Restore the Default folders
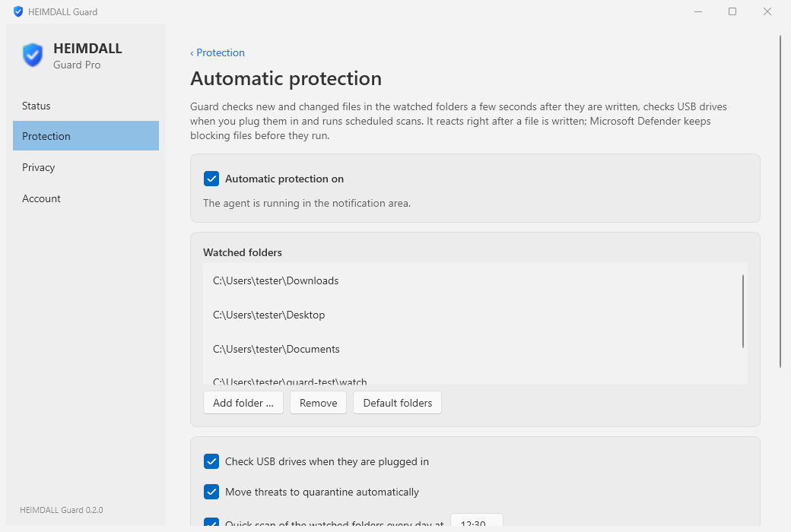This screenshot has height=532, width=791. click(x=398, y=403)
